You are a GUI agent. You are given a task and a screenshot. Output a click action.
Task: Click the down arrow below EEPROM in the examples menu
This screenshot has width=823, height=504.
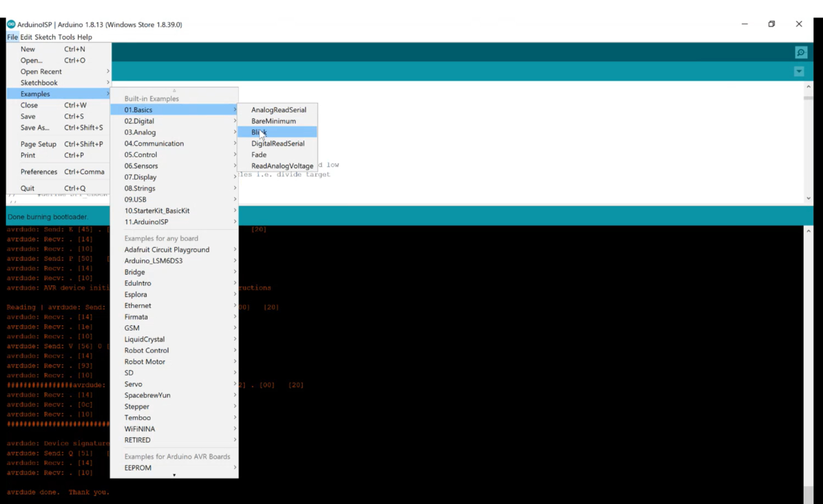174,475
